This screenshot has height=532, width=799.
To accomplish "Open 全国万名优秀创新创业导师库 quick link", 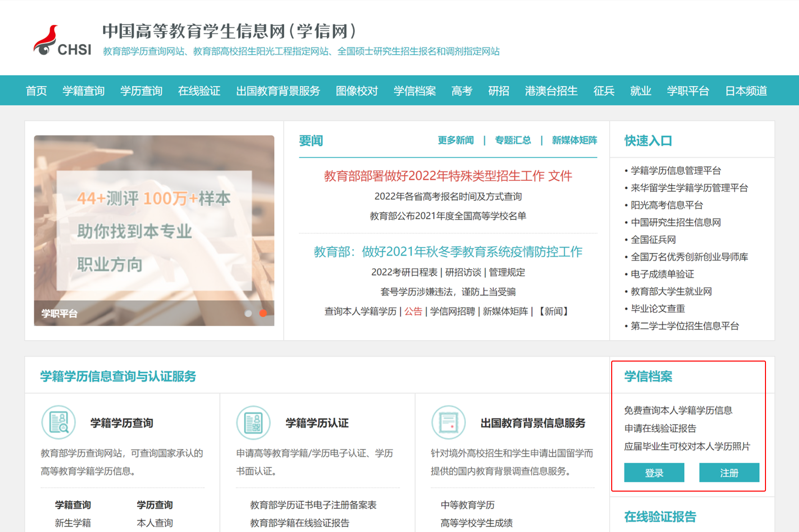I will click(690, 257).
